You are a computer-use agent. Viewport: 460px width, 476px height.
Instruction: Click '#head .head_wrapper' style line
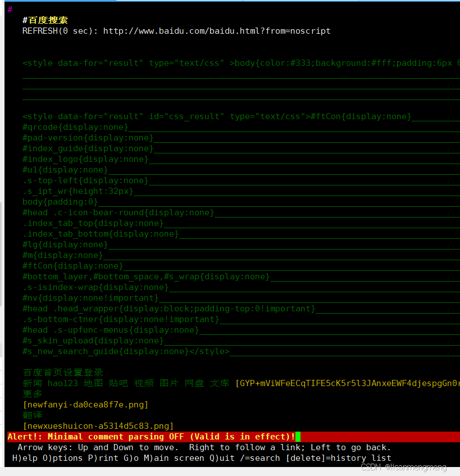168,309
